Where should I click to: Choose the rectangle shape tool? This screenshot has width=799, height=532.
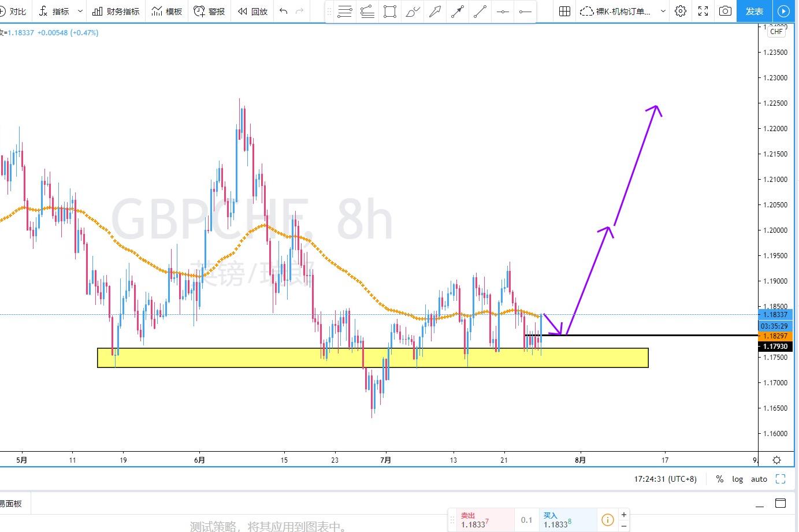coord(390,11)
